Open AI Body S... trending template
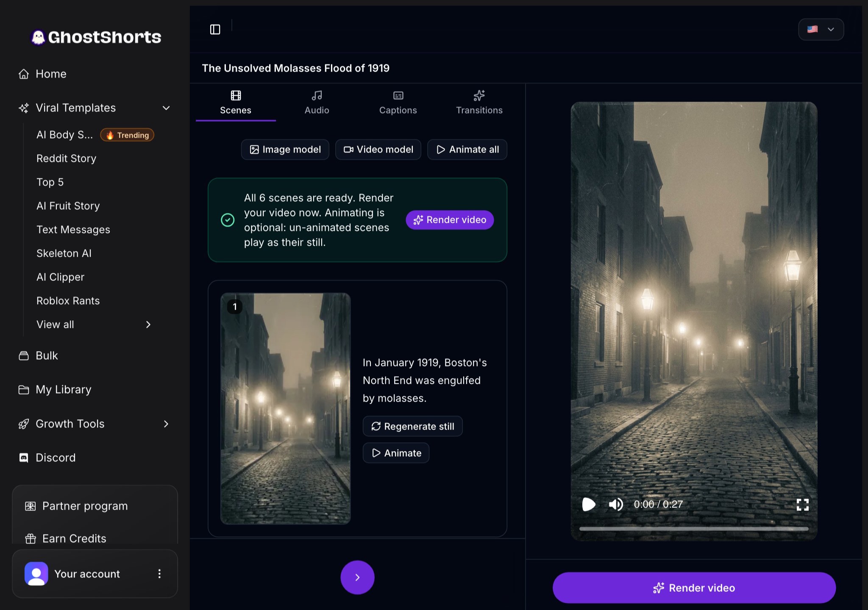868x610 pixels. [95, 135]
